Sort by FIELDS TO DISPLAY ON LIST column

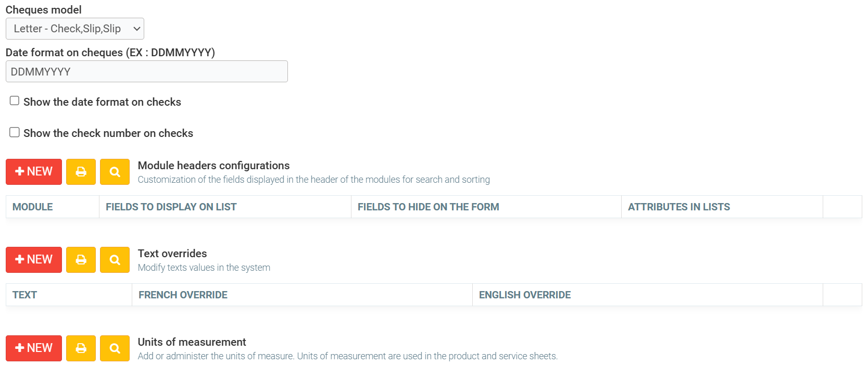pos(171,207)
